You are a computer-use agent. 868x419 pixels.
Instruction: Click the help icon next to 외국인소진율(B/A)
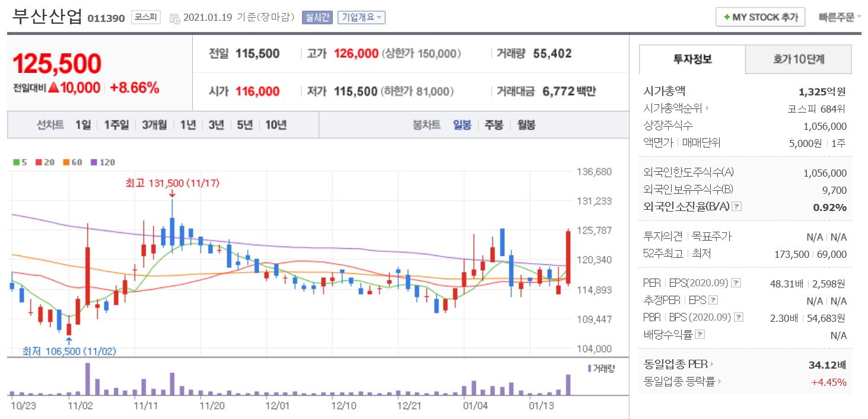point(737,207)
